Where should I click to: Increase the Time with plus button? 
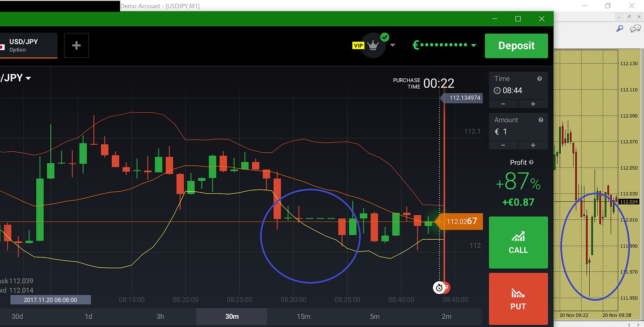533,104
